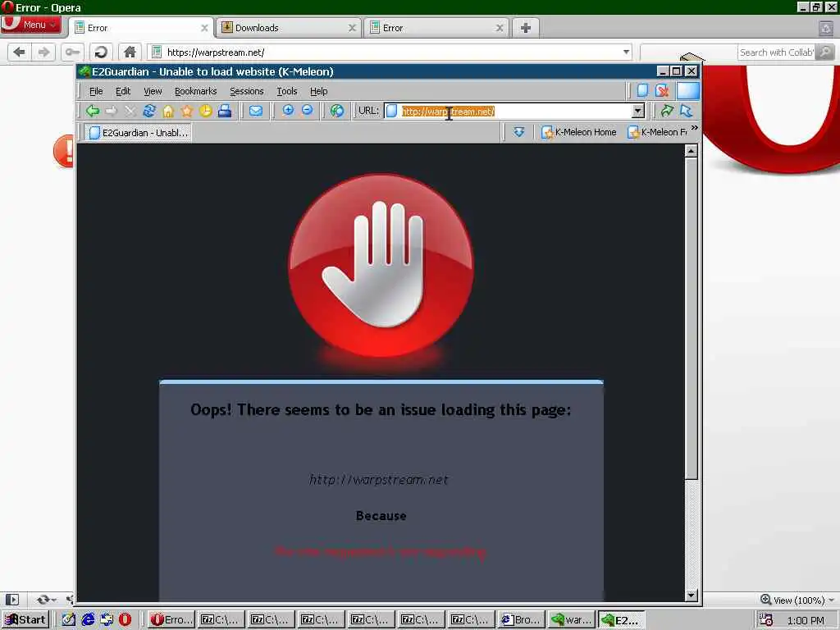Open the history clock icon in K-Meleon
Image resolution: width=840 pixels, height=630 pixels.
click(x=206, y=111)
